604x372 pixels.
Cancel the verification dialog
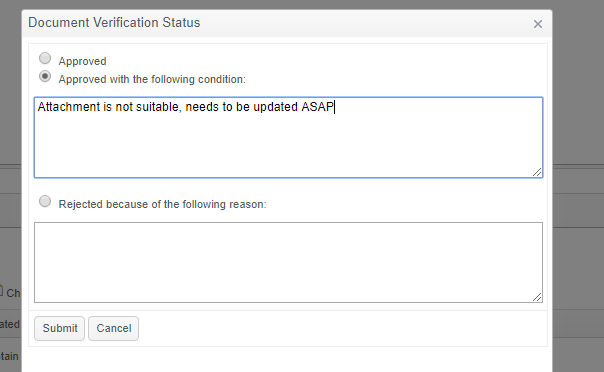114,328
